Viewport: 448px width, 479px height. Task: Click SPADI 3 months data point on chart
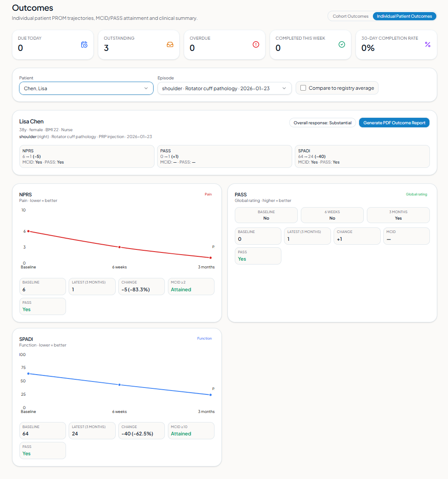click(x=211, y=395)
